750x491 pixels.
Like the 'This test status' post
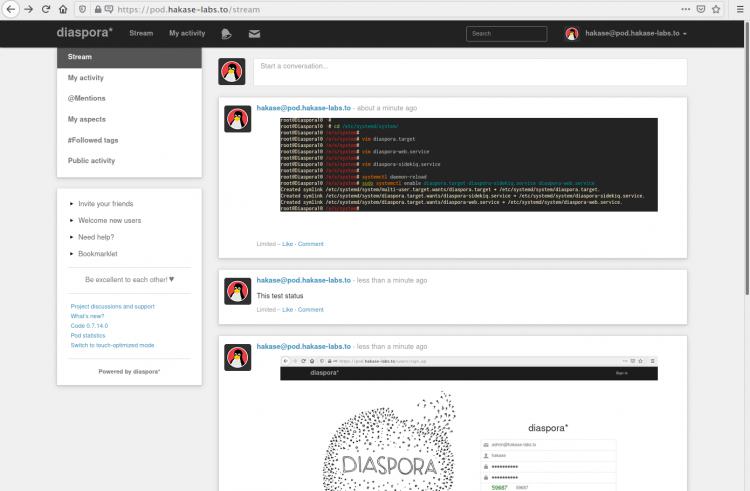(x=287, y=309)
